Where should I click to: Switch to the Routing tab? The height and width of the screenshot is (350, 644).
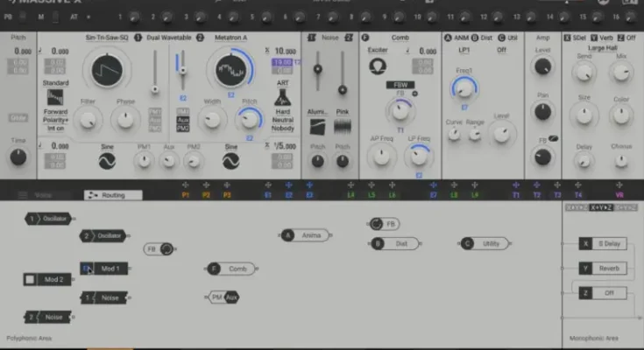tap(112, 195)
